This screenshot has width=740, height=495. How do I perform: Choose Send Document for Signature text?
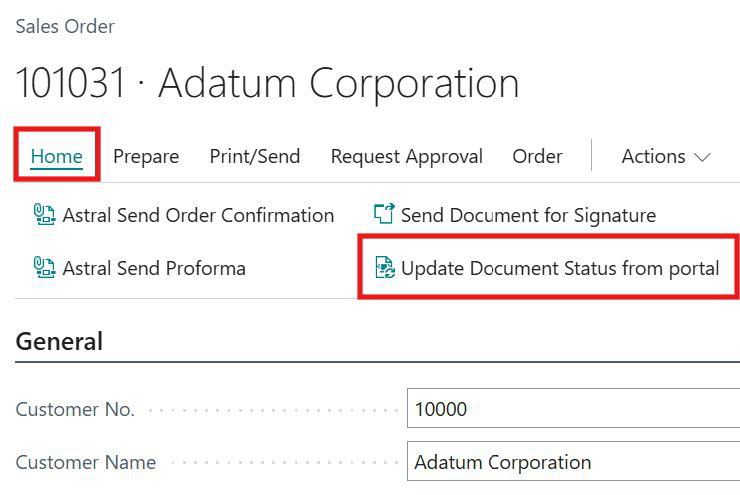[528, 215]
